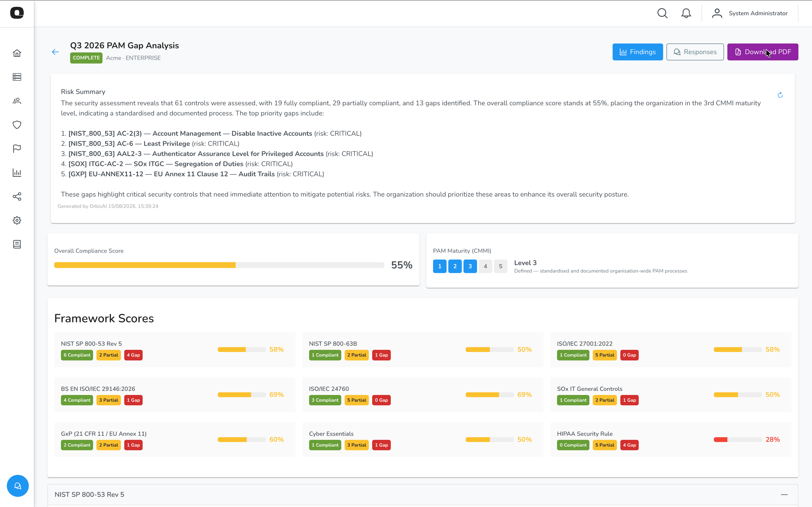Open the System Administrator user menu
This screenshot has height=507, width=812.
click(749, 13)
